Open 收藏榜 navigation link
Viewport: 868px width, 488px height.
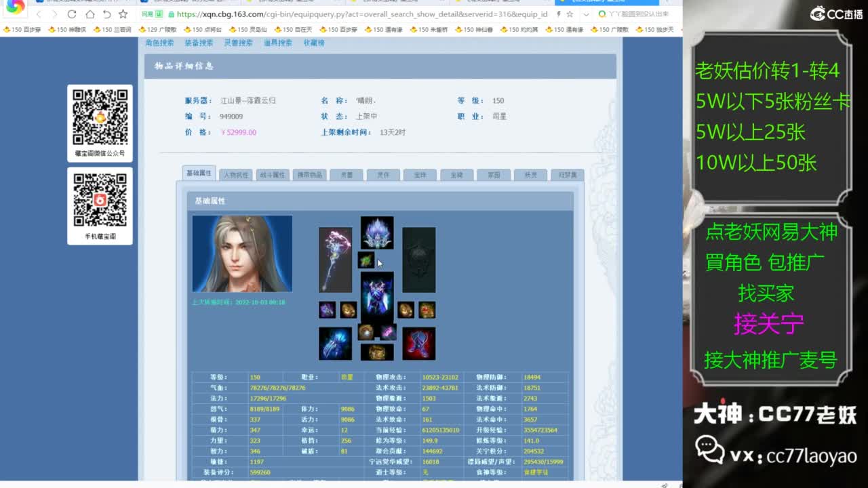(x=313, y=43)
